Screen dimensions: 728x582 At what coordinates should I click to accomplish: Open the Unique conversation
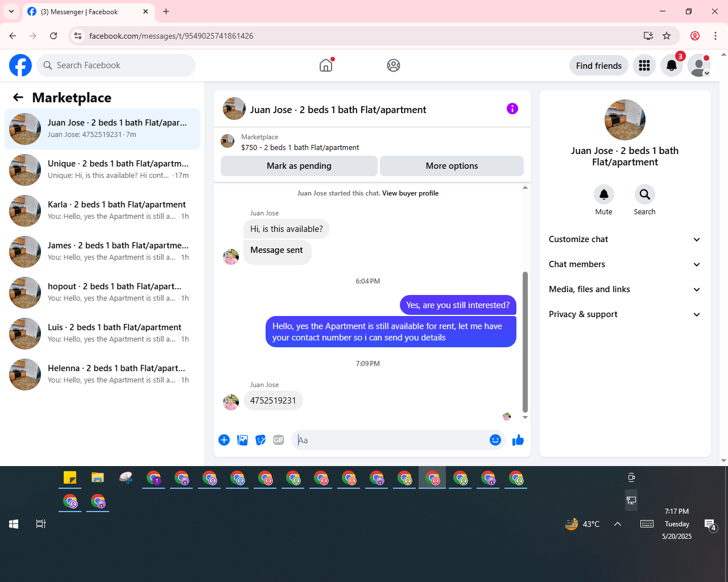pos(102,170)
